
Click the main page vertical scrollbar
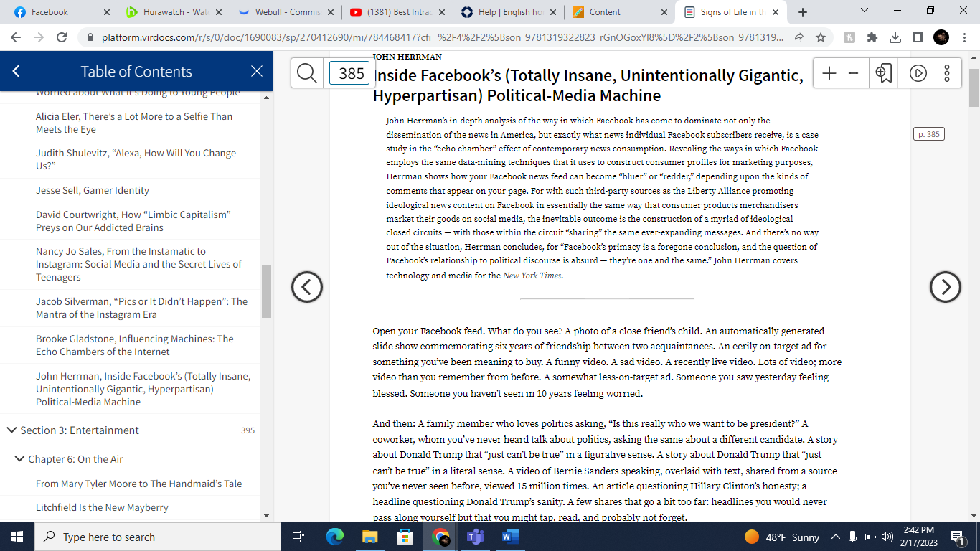pyautogui.click(x=974, y=88)
